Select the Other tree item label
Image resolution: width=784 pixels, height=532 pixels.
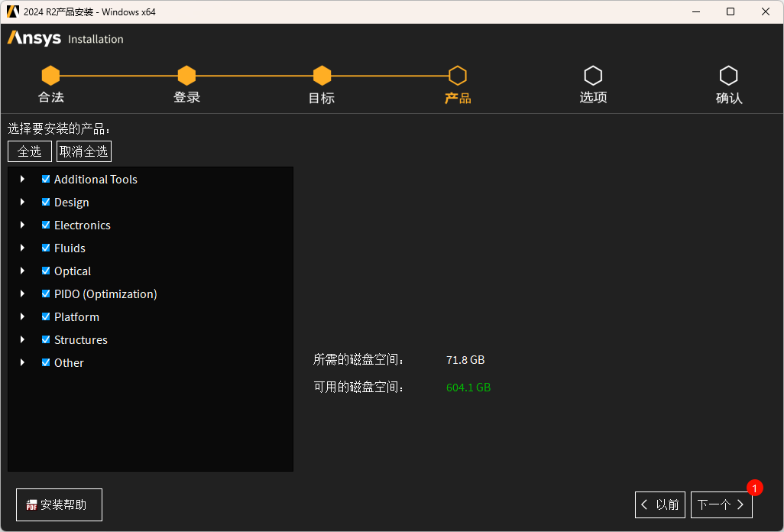pyautogui.click(x=69, y=362)
